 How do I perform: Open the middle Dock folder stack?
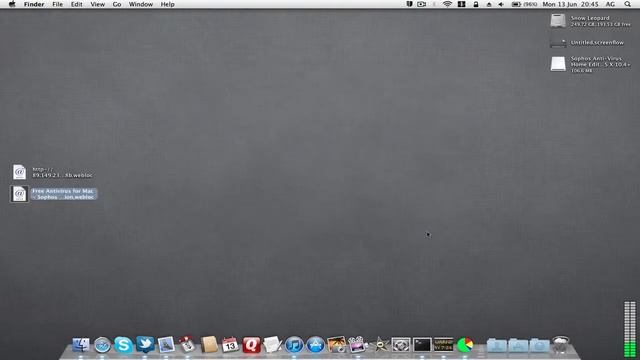[x=518, y=345]
